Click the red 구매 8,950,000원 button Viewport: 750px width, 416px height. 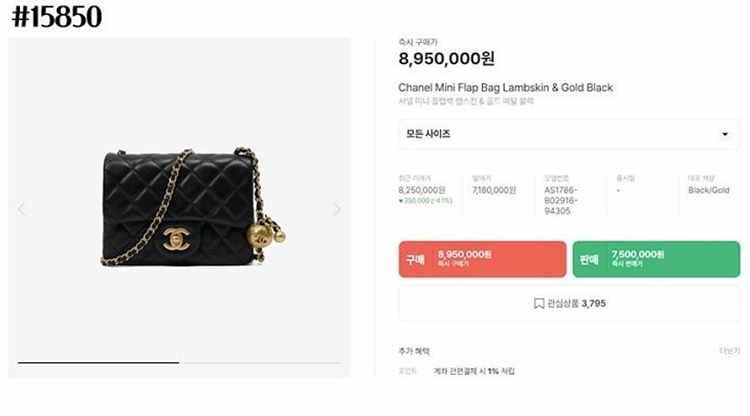[483, 259]
